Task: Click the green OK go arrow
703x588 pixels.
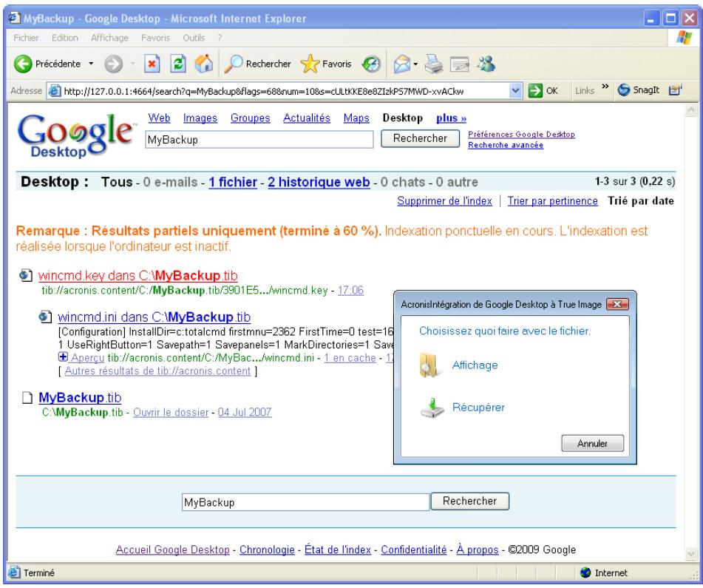Action: pos(535,90)
